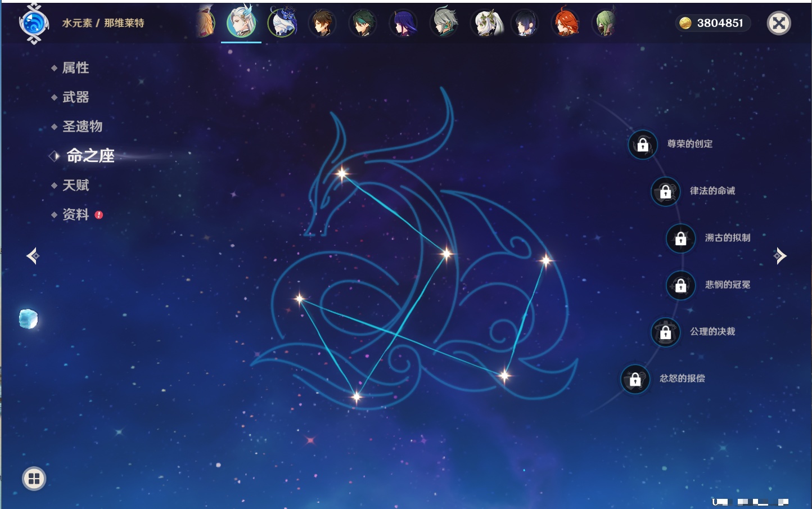Click the Hydro element emblem
Image resolution: width=812 pixels, height=509 pixels.
click(x=34, y=24)
